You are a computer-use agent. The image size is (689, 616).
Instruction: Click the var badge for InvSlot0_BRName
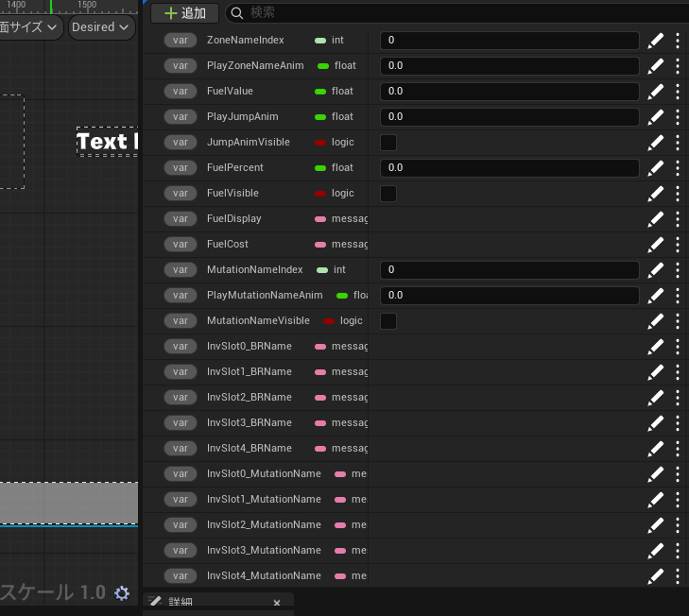pyautogui.click(x=181, y=346)
